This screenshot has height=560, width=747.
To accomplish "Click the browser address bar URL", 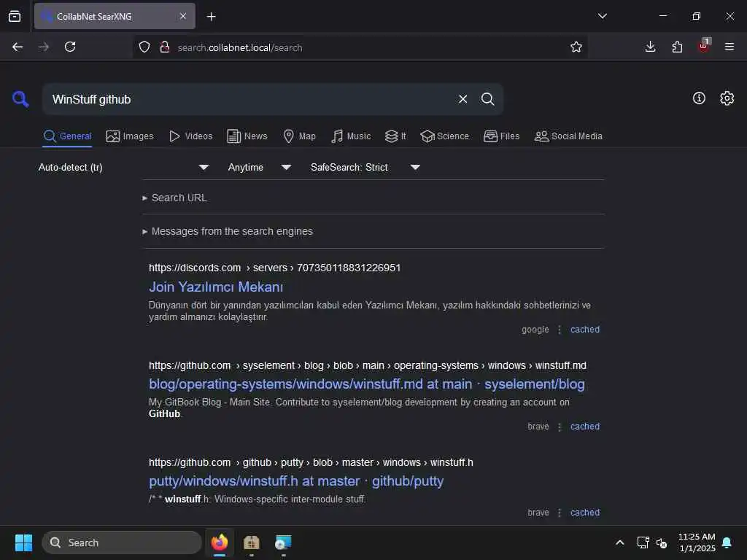I will point(239,47).
